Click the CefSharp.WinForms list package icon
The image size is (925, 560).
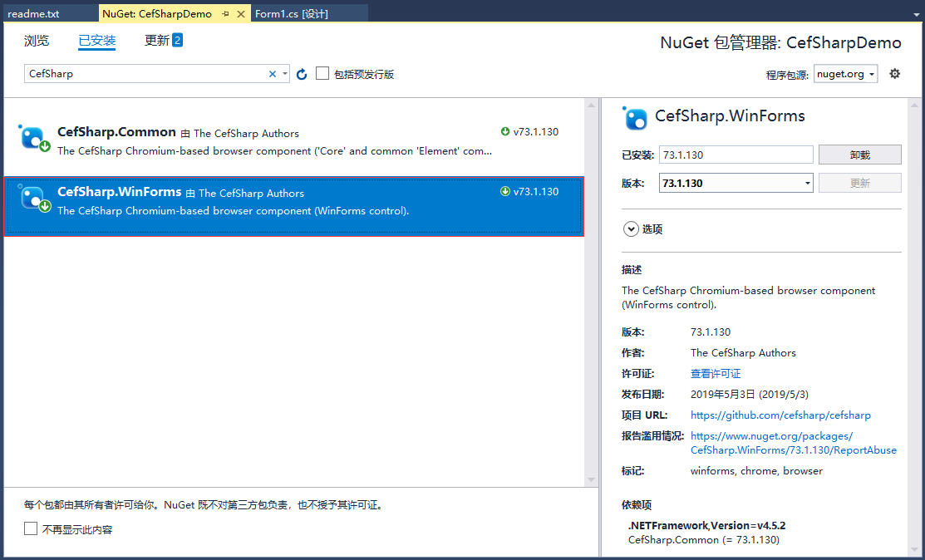click(33, 198)
